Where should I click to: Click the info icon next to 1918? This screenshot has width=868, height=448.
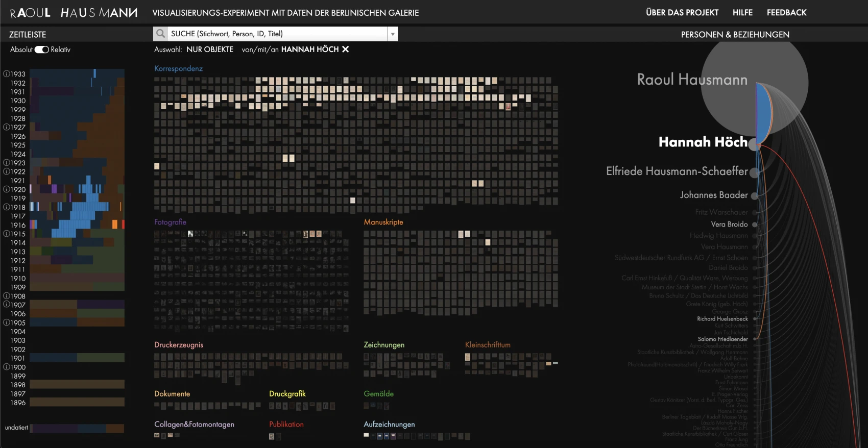tap(7, 207)
